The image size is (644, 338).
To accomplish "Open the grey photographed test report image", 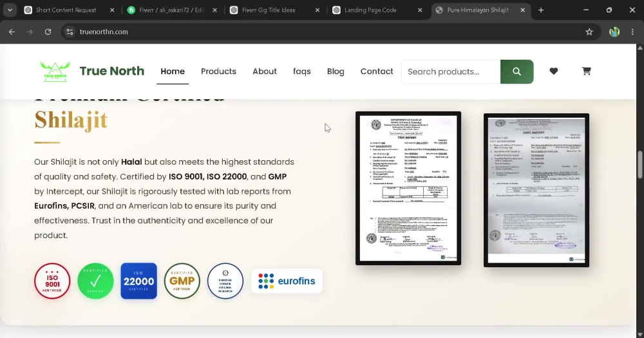I will tap(536, 190).
